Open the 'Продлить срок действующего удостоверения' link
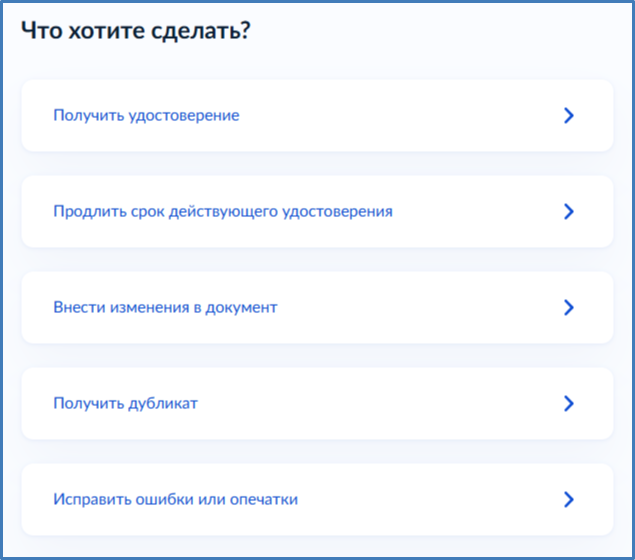The height and width of the screenshot is (560, 635). point(222,212)
